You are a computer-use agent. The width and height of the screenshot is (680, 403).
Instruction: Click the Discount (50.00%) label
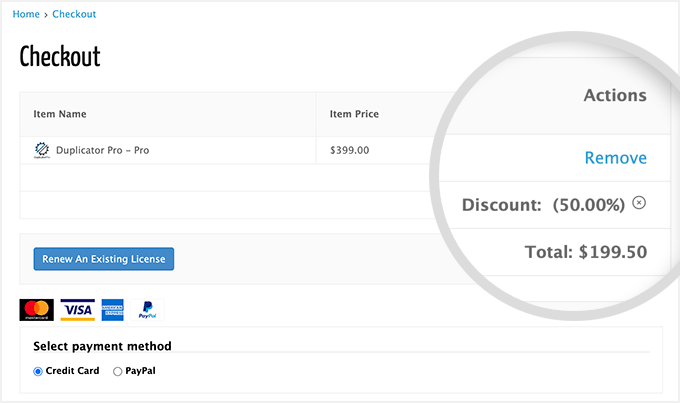(x=543, y=205)
